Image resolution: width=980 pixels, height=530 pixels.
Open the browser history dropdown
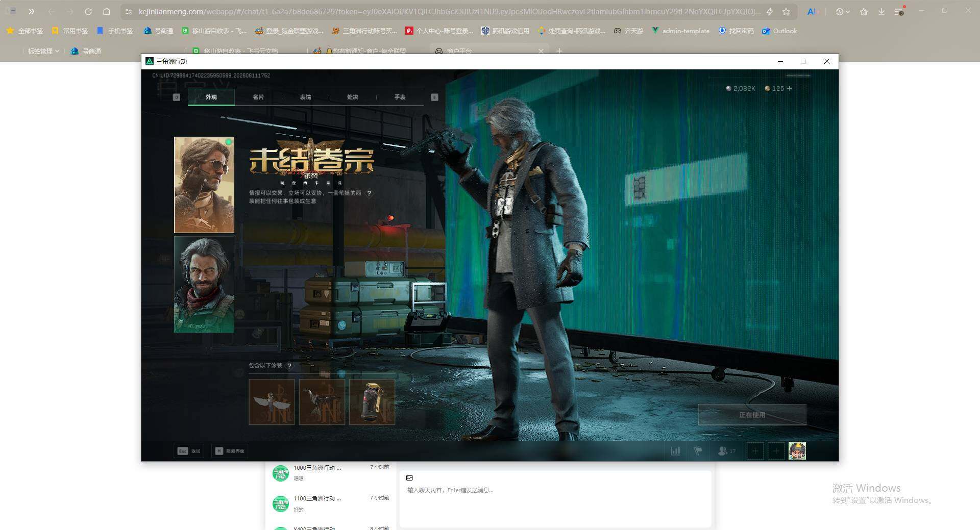843,11
